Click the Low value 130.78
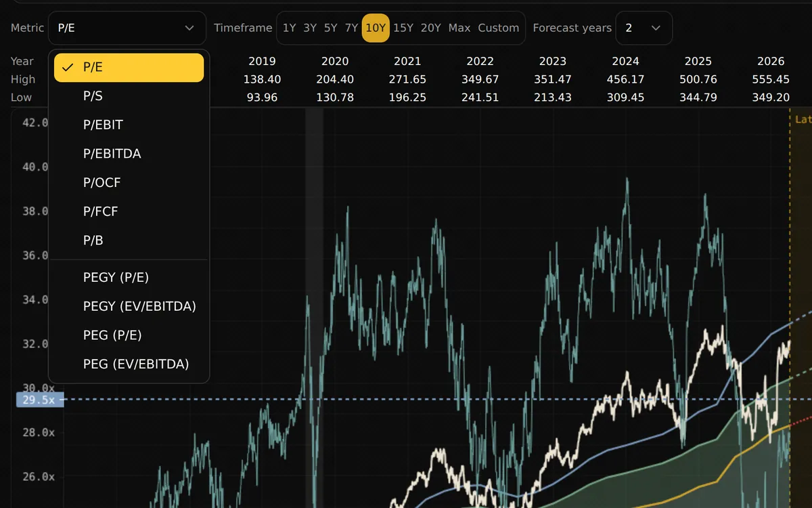 click(335, 98)
